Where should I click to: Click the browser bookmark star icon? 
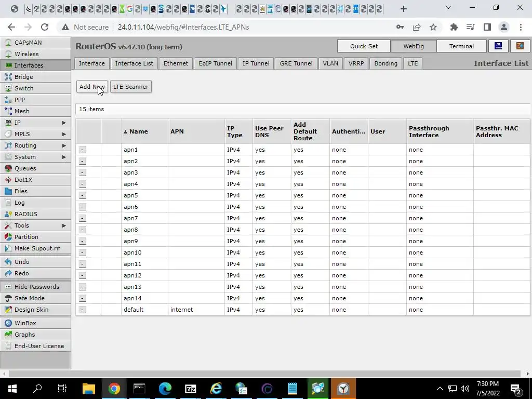click(433, 27)
